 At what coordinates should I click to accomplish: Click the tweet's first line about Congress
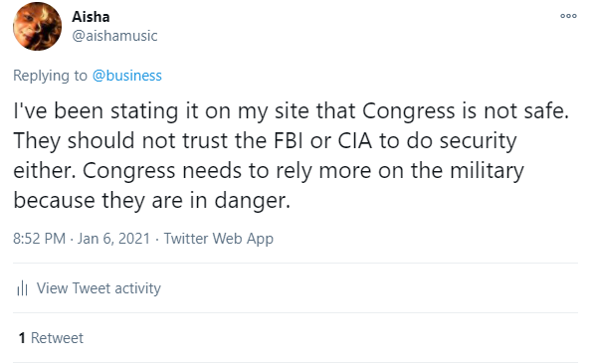point(291,111)
